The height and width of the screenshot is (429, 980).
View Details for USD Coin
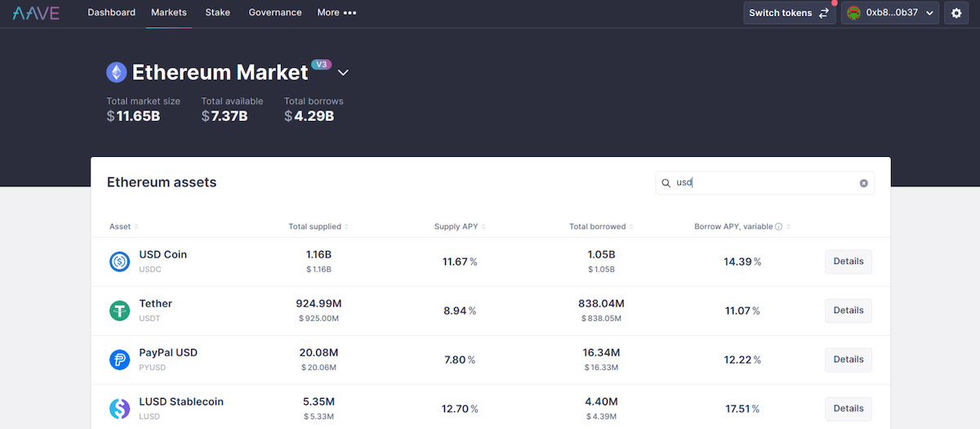(848, 261)
